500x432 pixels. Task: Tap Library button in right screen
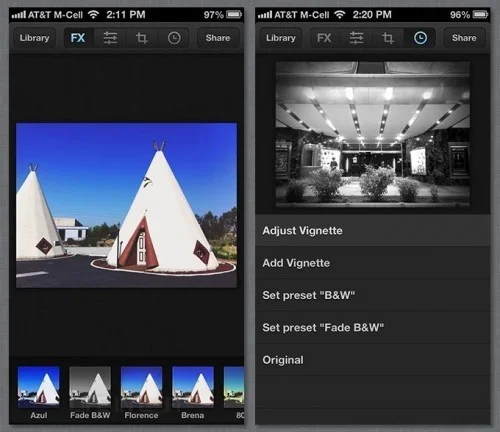281,38
